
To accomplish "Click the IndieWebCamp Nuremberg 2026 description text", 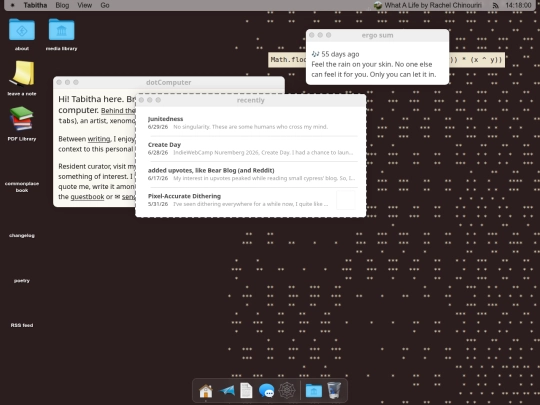I will 263,153.
